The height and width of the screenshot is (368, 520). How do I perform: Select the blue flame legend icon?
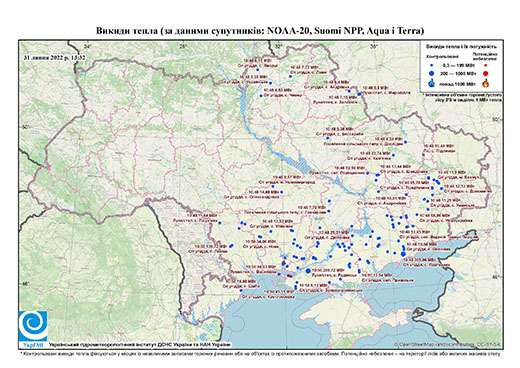point(432,83)
